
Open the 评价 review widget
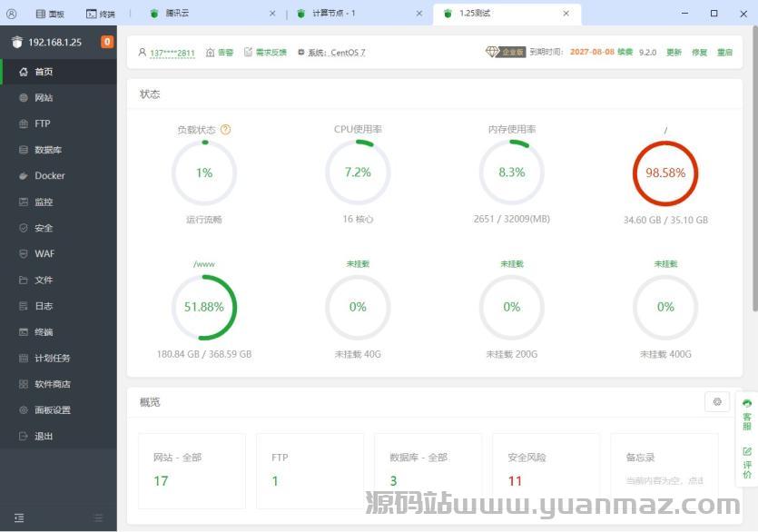point(747,463)
